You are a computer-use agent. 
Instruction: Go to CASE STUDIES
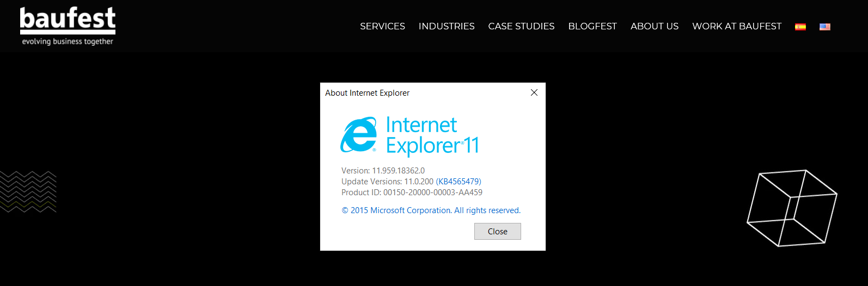pos(521,26)
